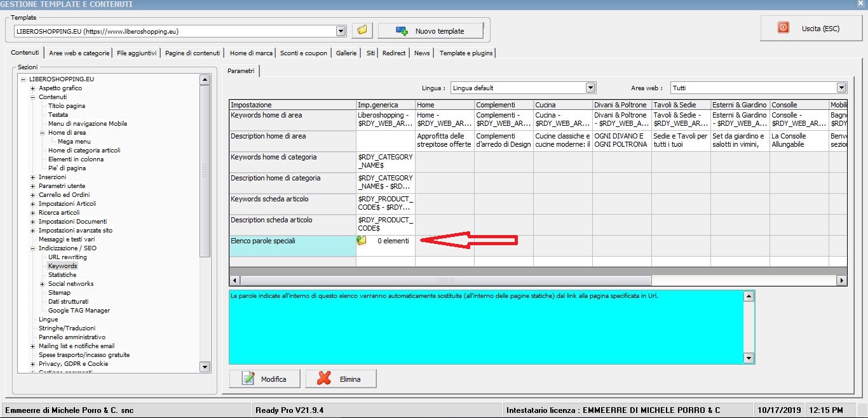Open the Area web dropdown
The width and height of the screenshot is (868, 418).
841,88
